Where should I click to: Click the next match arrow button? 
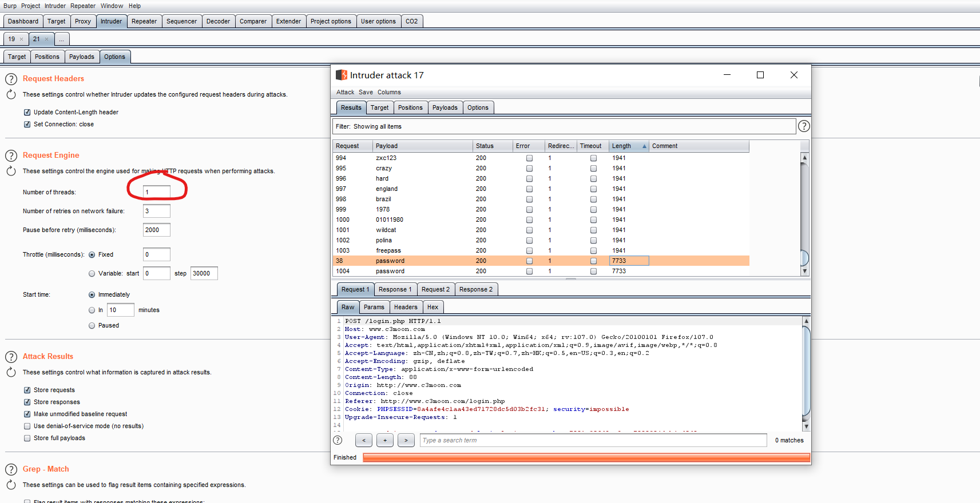406,440
